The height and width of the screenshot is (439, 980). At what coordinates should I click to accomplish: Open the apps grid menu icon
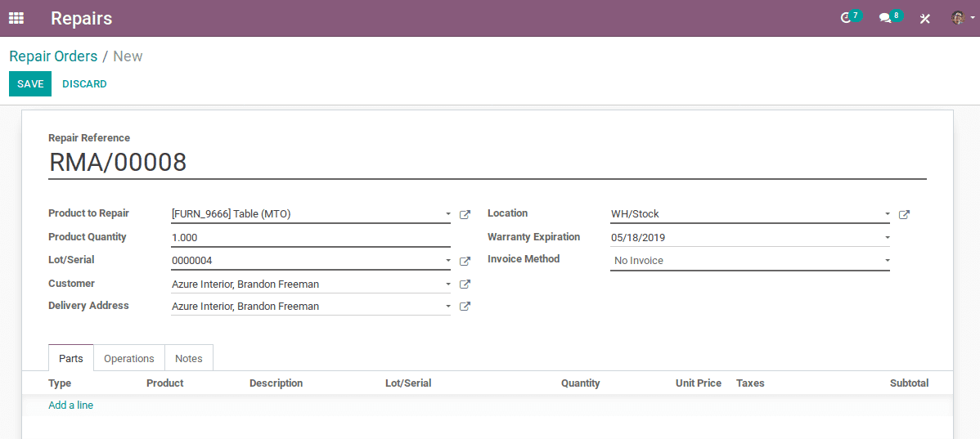pos(16,18)
